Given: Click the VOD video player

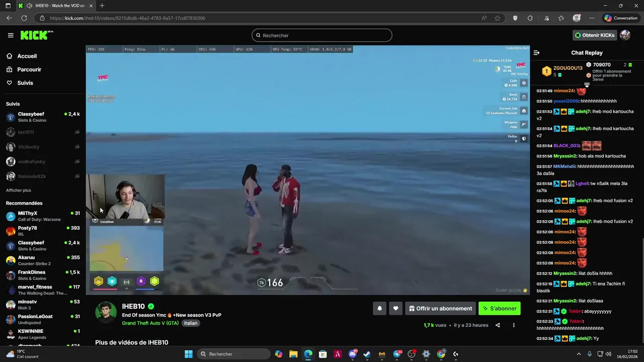Looking at the screenshot, I should point(307,170).
